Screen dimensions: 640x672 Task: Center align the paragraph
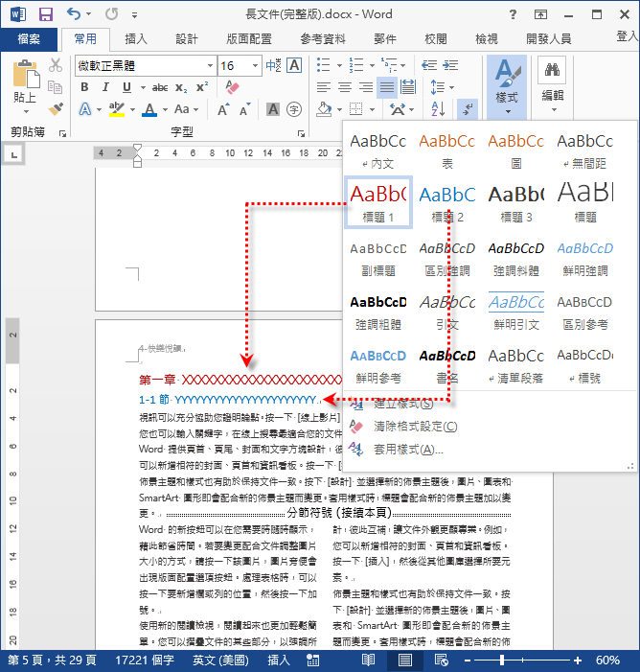(x=345, y=87)
